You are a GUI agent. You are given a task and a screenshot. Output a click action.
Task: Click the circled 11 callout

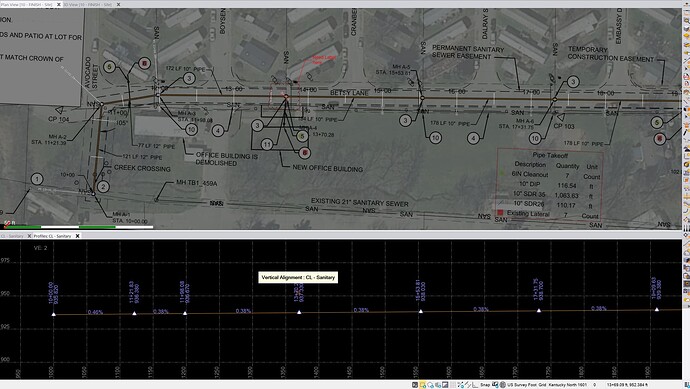point(267,144)
